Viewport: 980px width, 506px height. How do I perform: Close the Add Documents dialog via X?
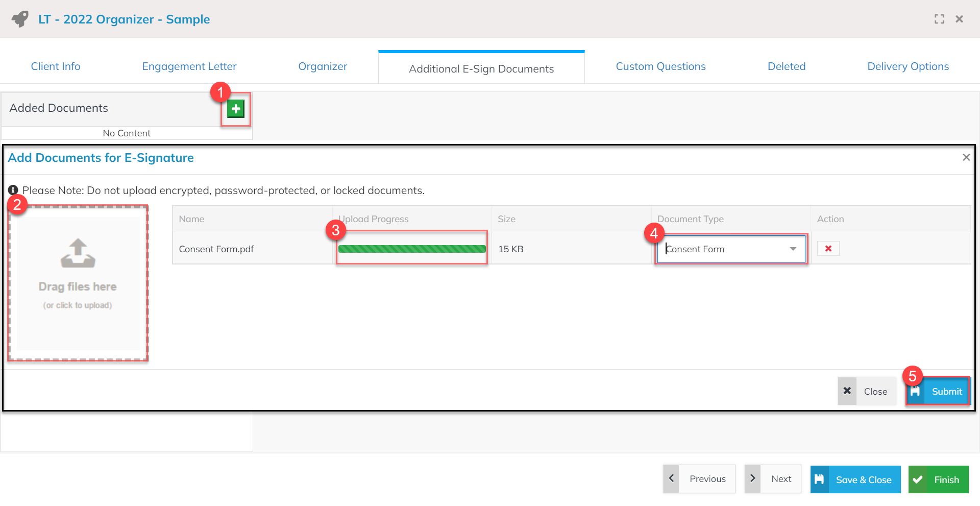click(966, 157)
